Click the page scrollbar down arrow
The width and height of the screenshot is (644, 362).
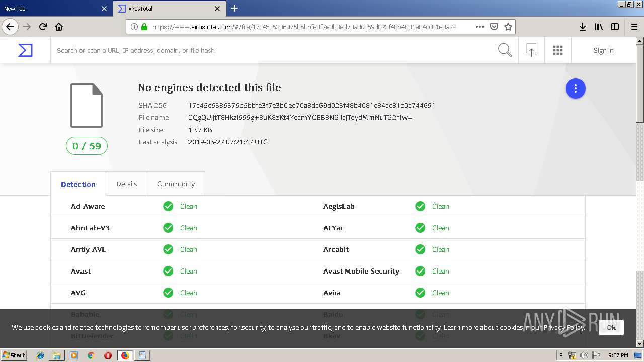click(x=640, y=343)
